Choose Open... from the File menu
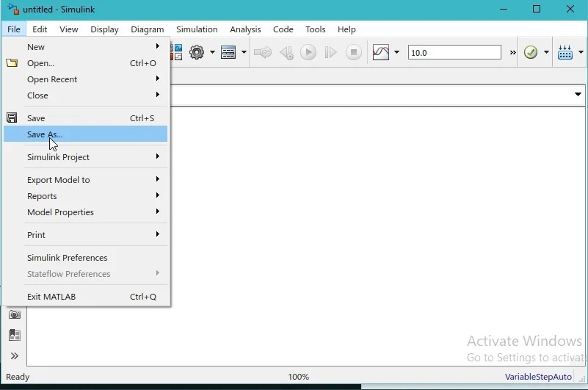 click(85, 63)
